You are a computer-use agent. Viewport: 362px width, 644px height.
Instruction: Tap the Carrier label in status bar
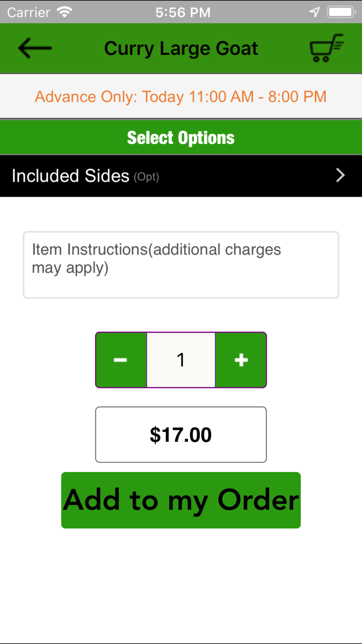[x=29, y=13]
